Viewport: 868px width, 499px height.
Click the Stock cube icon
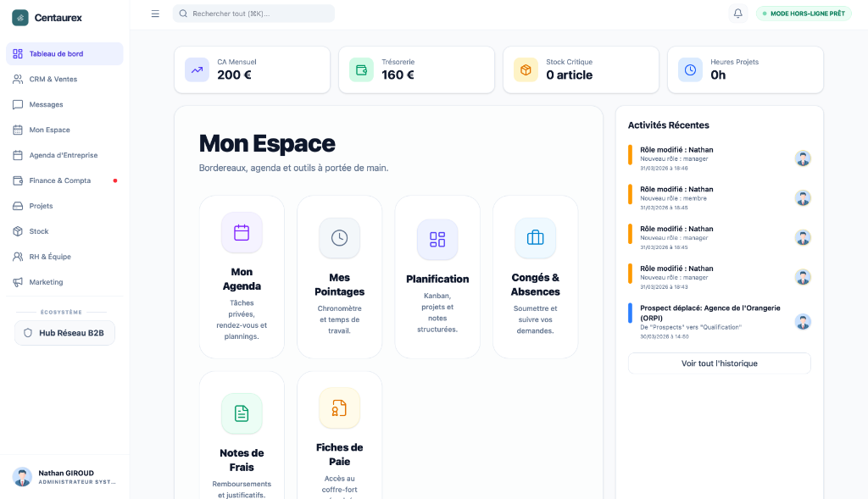click(x=18, y=231)
